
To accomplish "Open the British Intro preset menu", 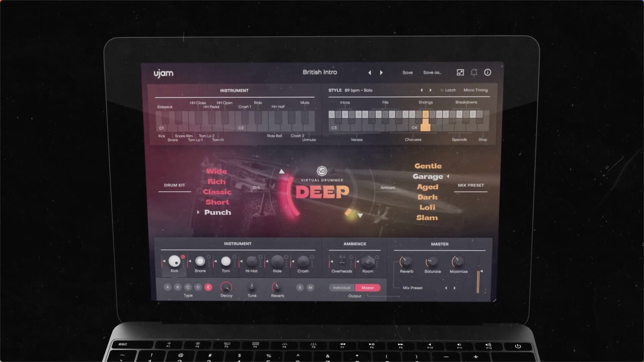I will [320, 72].
